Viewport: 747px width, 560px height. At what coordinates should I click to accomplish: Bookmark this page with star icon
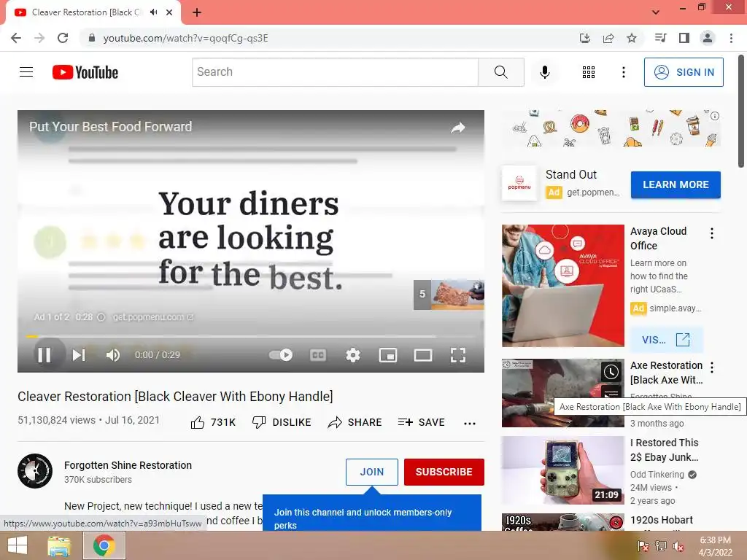coord(632,38)
